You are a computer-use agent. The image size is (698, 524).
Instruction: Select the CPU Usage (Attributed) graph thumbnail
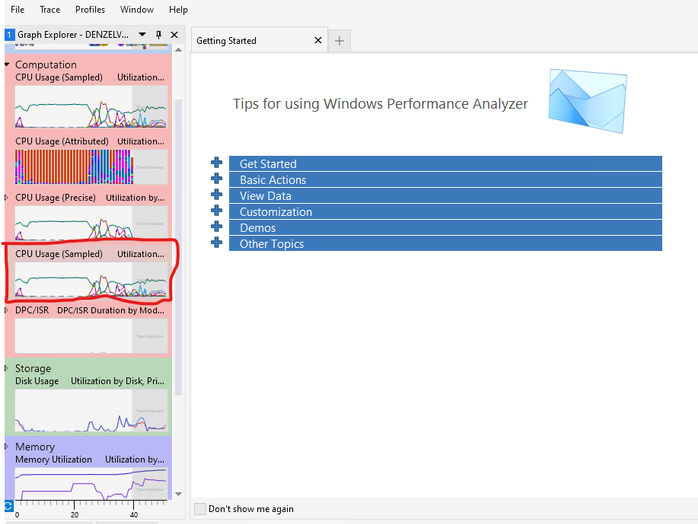pyautogui.click(x=91, y=167)
